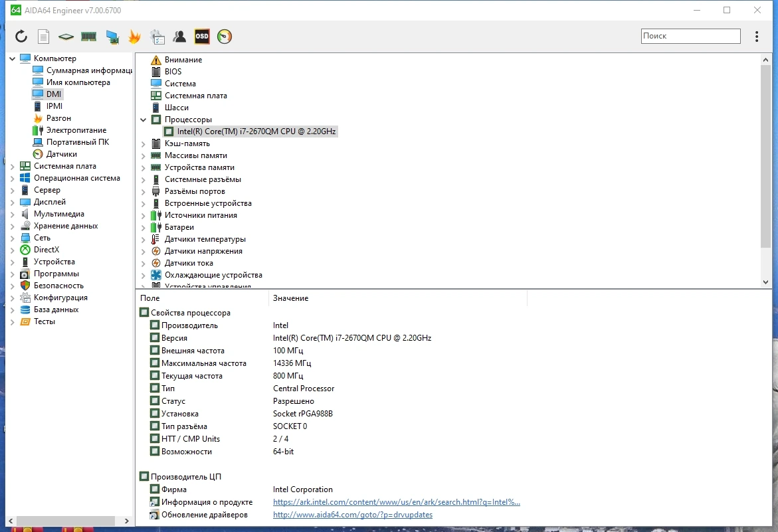Expand the Батареи node
This screenshot has width=778, height=532.
coord(143,228)
